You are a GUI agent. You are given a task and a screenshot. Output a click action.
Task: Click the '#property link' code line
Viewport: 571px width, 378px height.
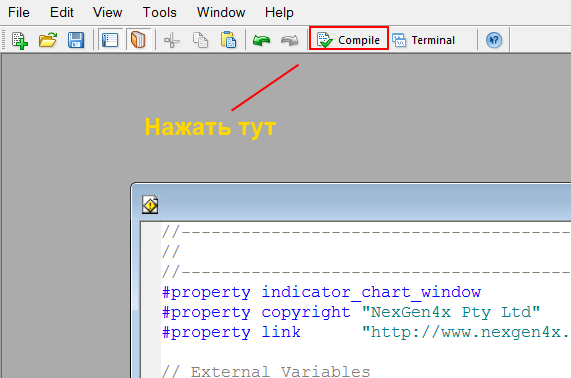(366, 332)
